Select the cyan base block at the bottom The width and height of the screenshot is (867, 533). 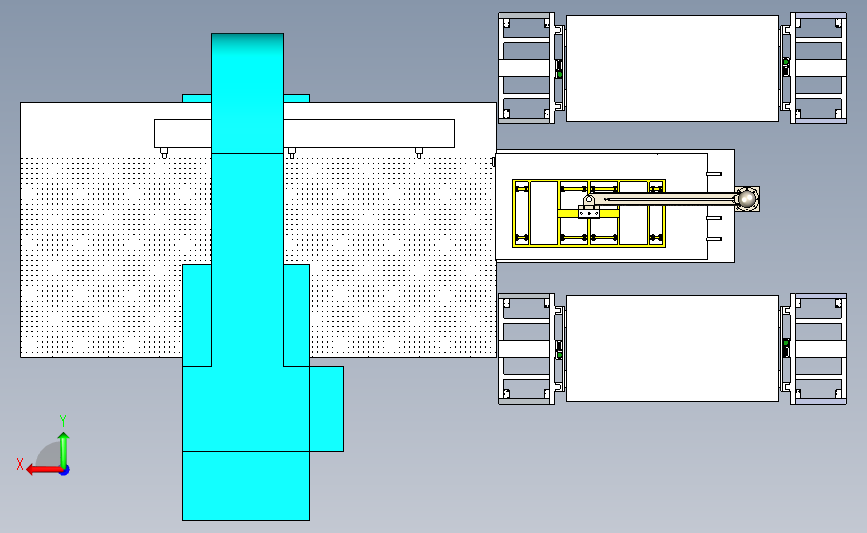(x=246, y=485)
